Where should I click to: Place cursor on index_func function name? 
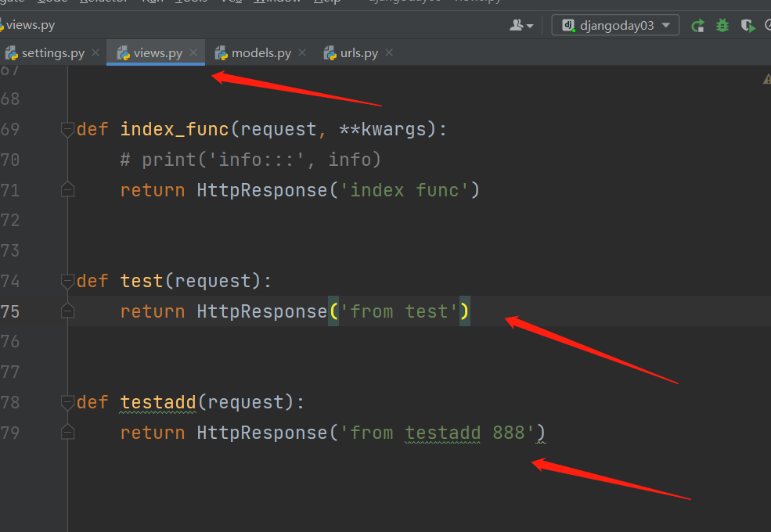tap(175, 129)
